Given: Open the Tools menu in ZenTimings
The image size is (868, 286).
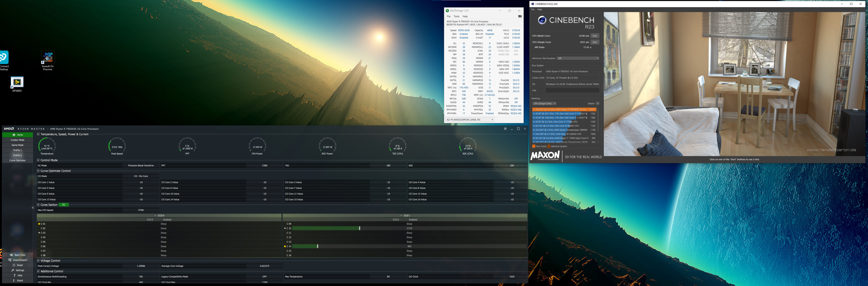Looking at the screenshot, I should coord(456,16).
